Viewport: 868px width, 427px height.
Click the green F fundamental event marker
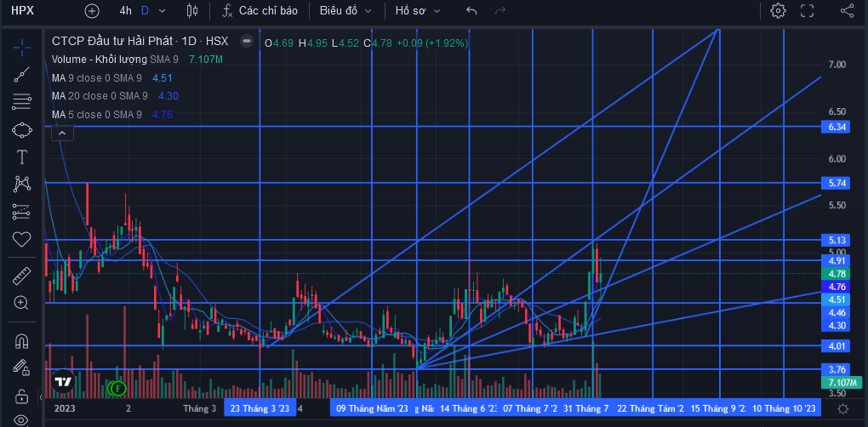tap(118, 388)
